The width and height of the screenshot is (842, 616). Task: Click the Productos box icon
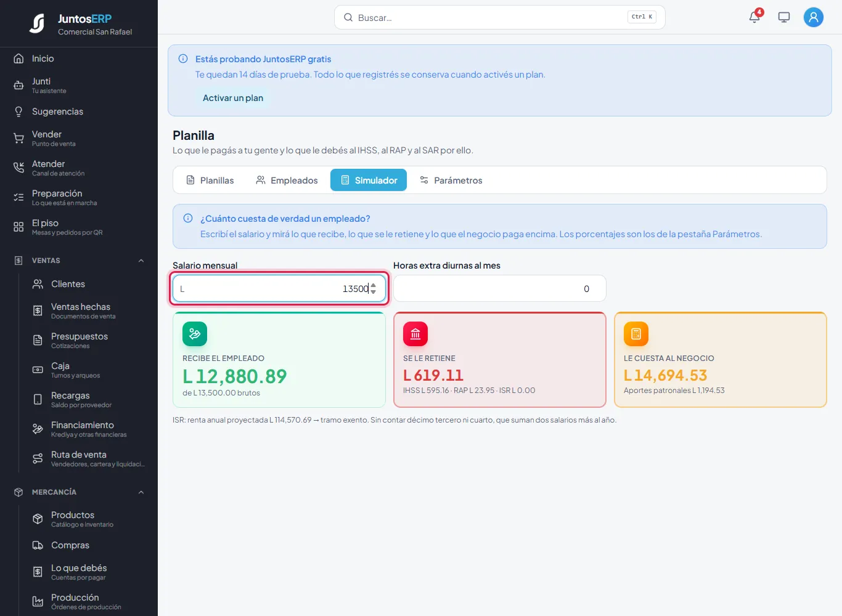38,519
